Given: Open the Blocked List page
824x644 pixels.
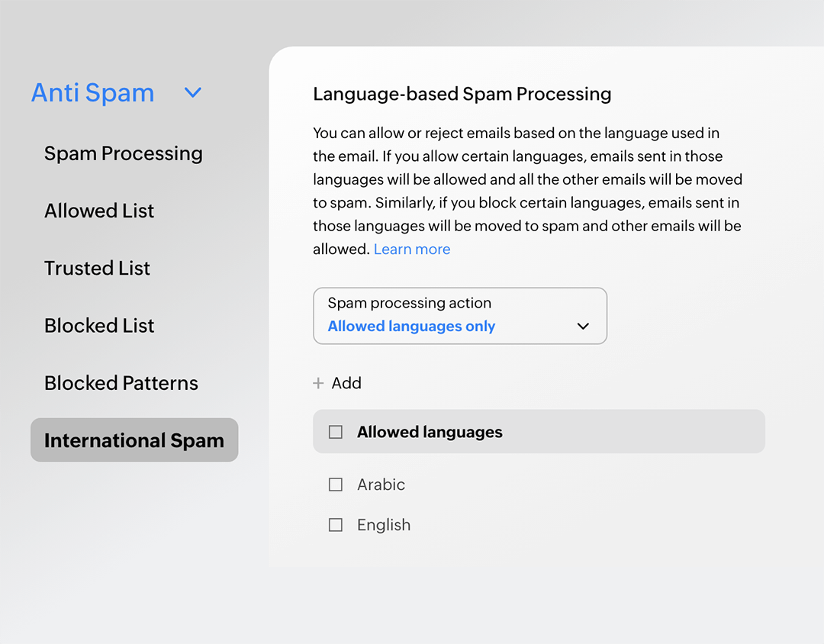Looking at the screenshot, I should coord(99,325).
